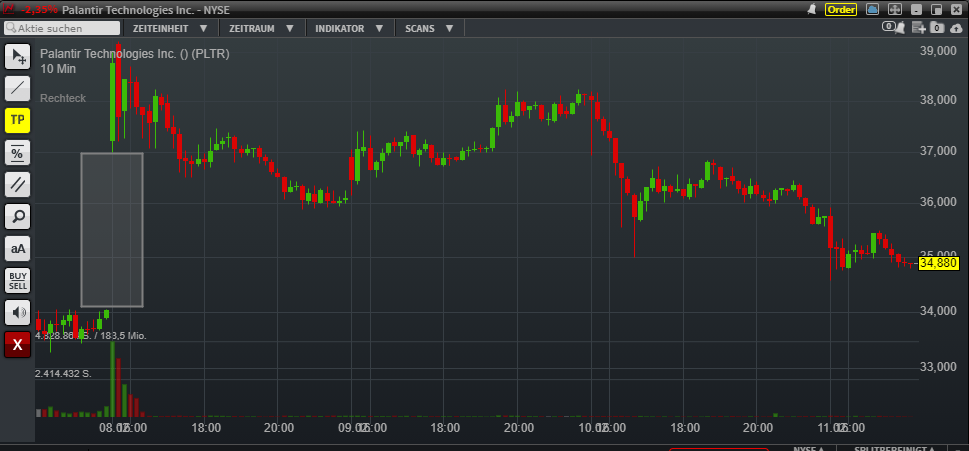Open the yellow Order button
The height and width of the screenshot is (451, 969).
(x=841, y=9)
